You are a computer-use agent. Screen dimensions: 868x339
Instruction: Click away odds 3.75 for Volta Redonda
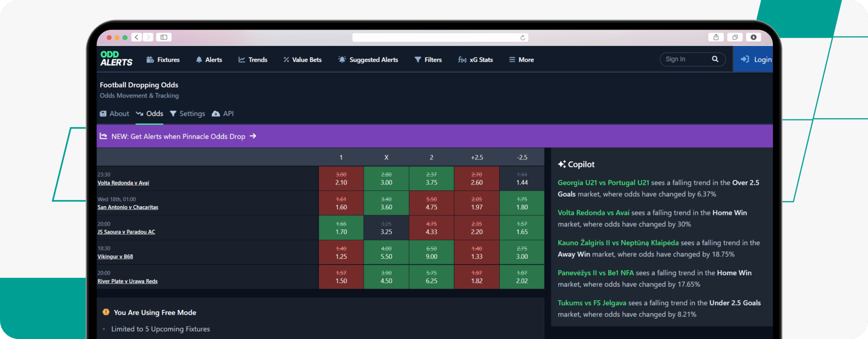click(432, 179)
